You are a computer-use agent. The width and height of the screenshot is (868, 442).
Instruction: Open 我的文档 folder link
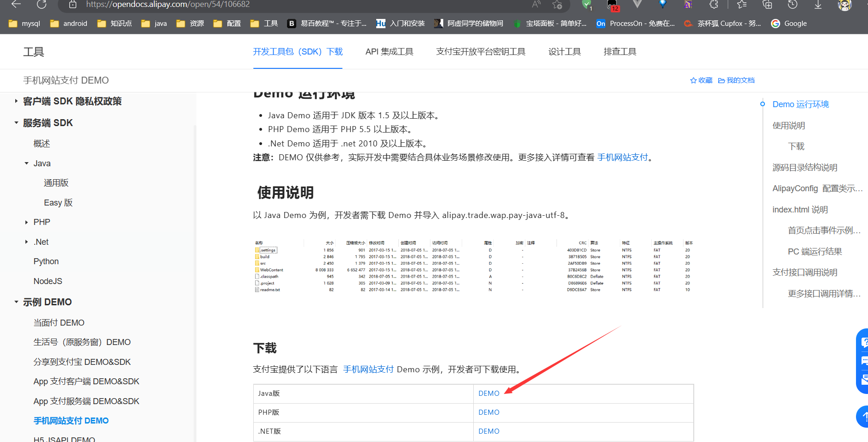736,80
